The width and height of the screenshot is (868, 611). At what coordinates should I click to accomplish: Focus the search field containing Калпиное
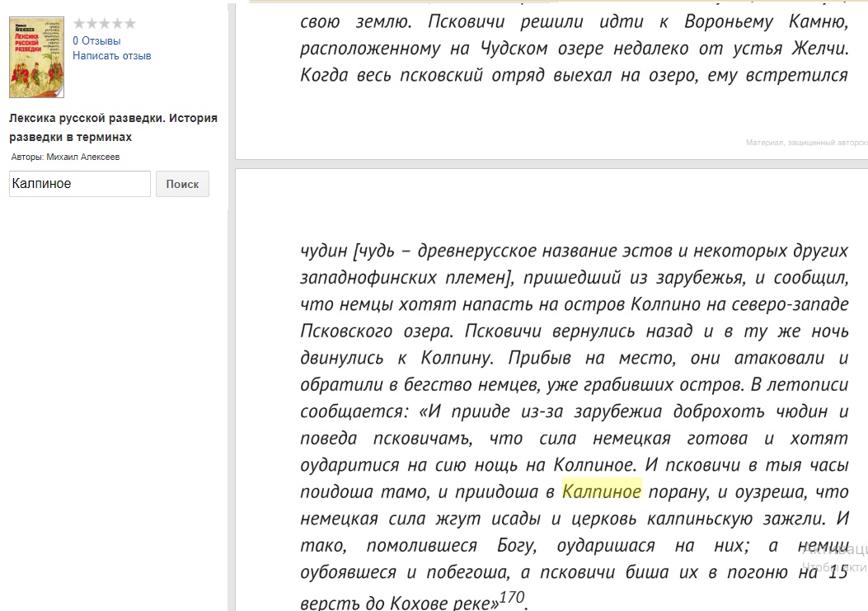(79, 184)
